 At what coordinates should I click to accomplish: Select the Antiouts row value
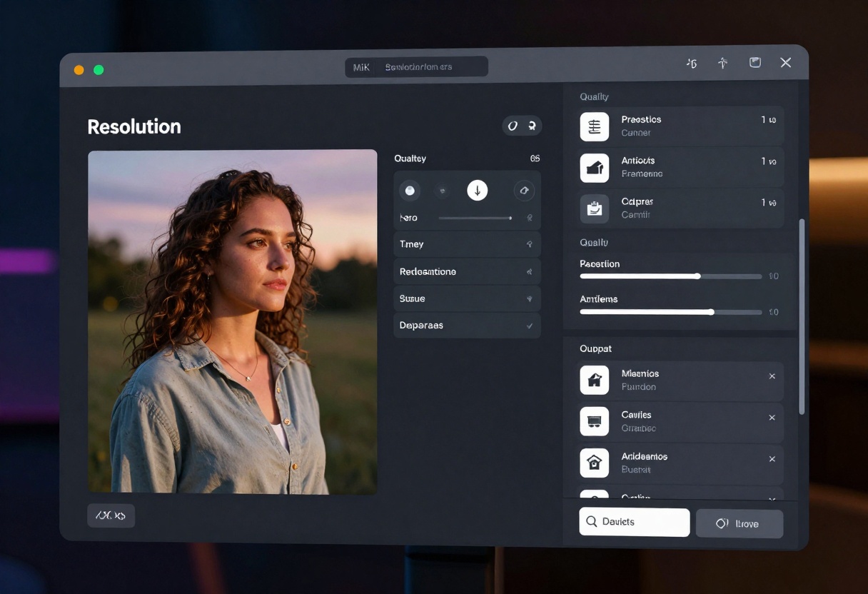click(x=769, y=161)
